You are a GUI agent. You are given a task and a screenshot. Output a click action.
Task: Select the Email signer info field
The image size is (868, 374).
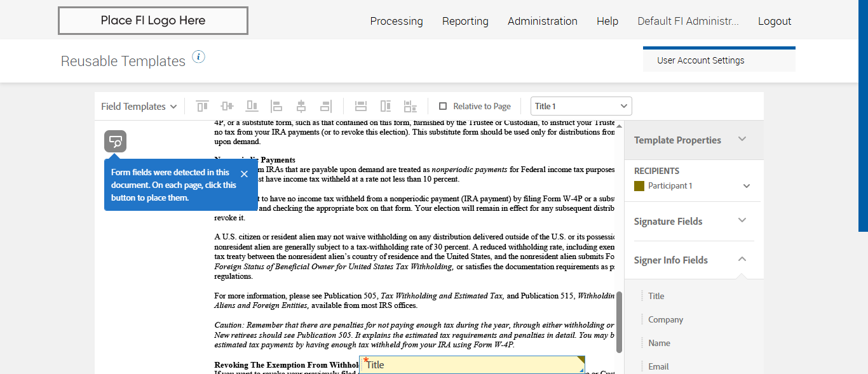click(658, 366)
